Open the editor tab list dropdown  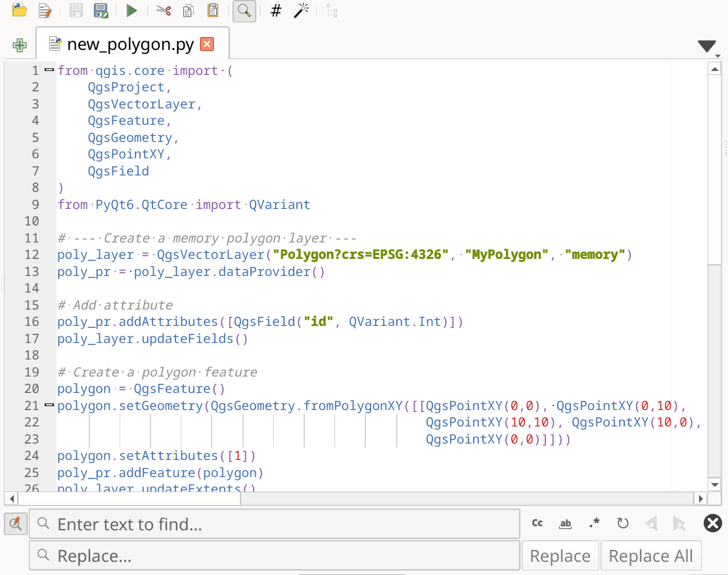(706, 45)
